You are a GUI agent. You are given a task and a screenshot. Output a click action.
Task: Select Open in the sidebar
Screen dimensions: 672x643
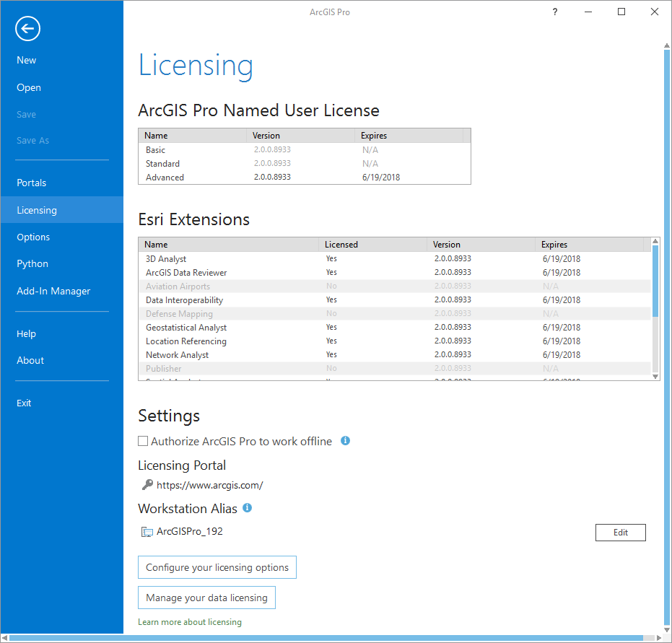29,87
